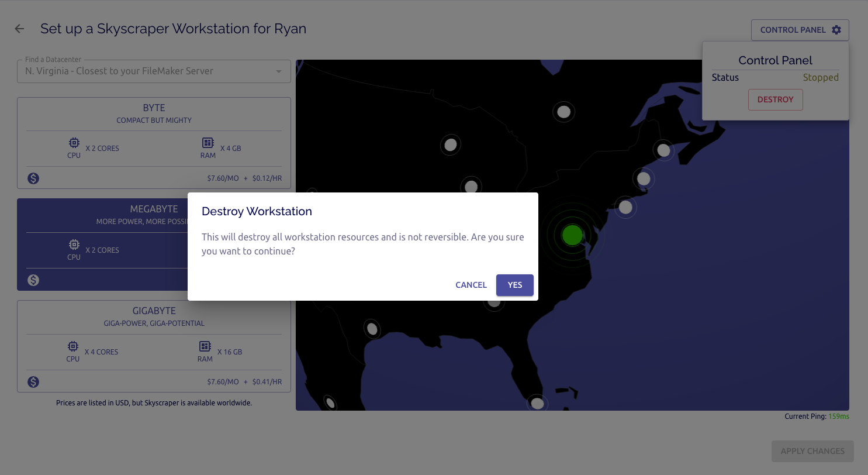Click the dollar icon in GIGABYTE card
Viewport: 868px width, 475px height.
pyautogui.click(x=33, y=381)
